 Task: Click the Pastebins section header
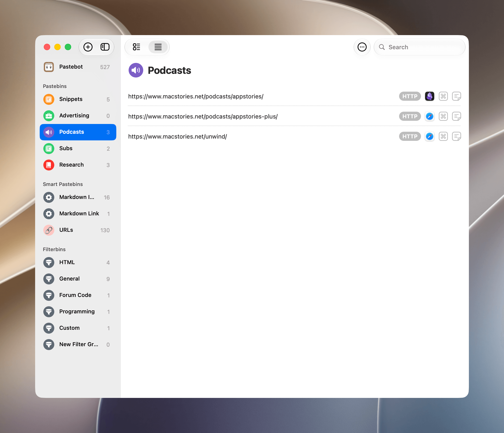coord(55,86)
